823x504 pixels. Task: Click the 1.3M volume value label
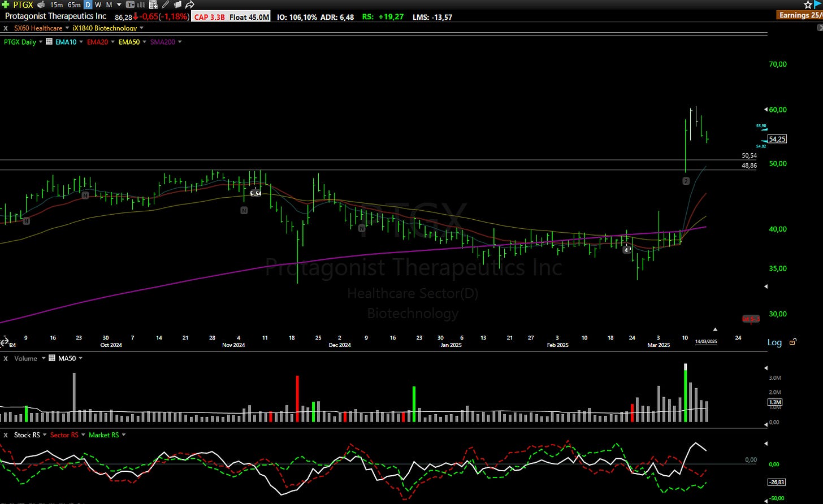[774, 402]
